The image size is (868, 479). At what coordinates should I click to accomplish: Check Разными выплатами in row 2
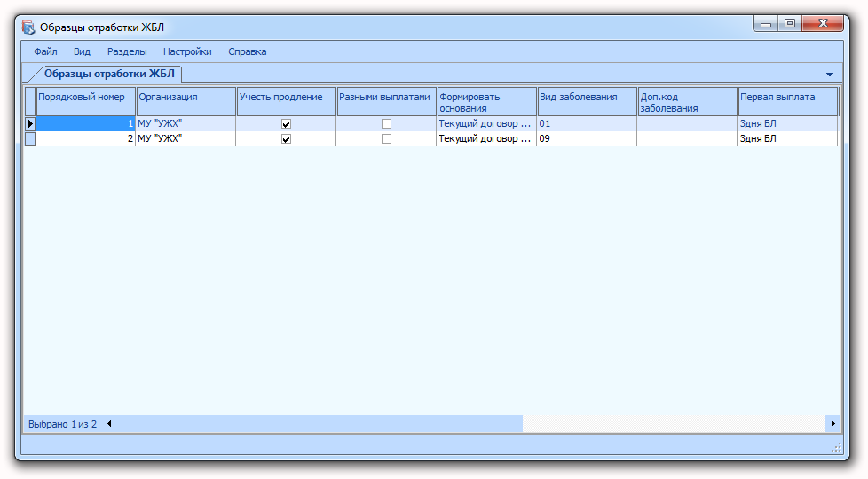click(386, 139)
